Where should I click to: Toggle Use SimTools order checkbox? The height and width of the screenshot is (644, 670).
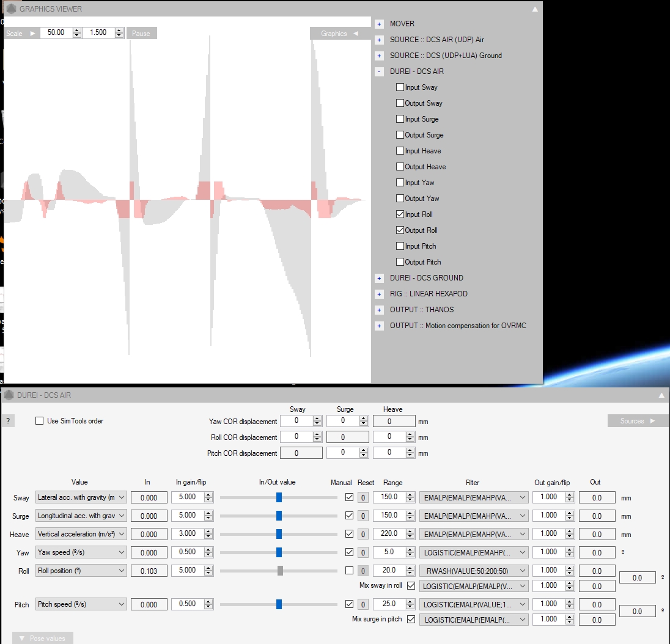click(x=40, y=421)
